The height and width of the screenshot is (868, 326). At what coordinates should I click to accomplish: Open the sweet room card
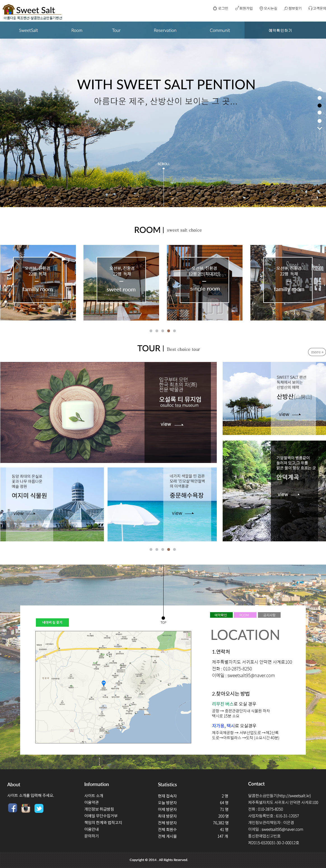[121, 283]
